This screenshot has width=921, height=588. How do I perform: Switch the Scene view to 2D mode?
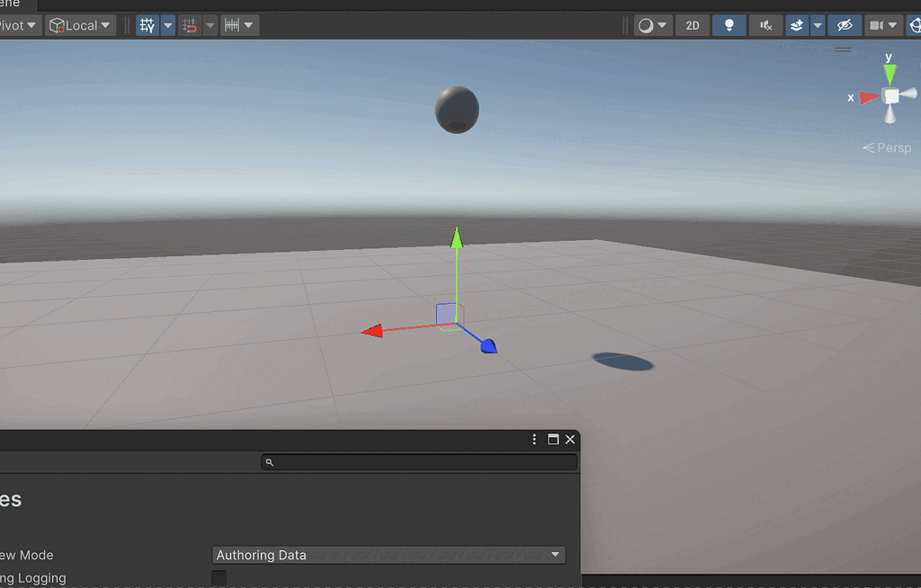693,25
